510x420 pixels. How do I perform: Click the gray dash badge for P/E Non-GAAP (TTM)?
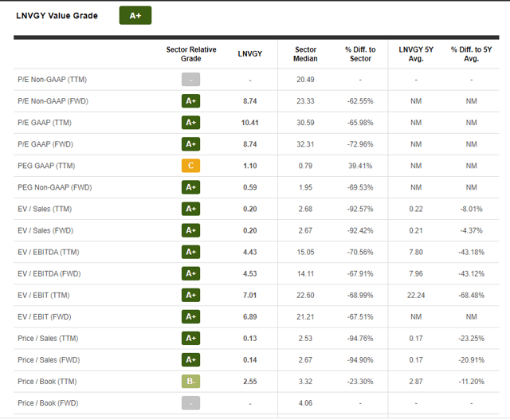190,80
